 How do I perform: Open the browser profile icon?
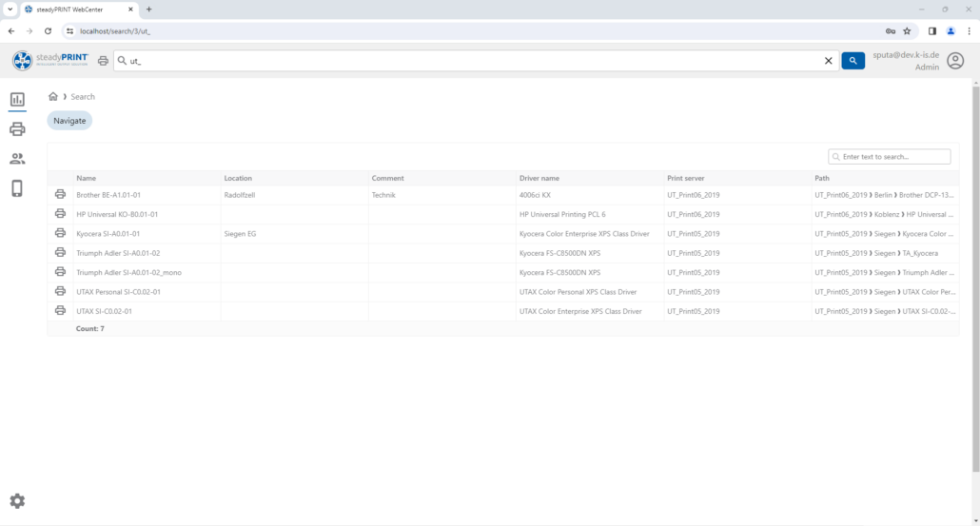[x=951, y=31]
